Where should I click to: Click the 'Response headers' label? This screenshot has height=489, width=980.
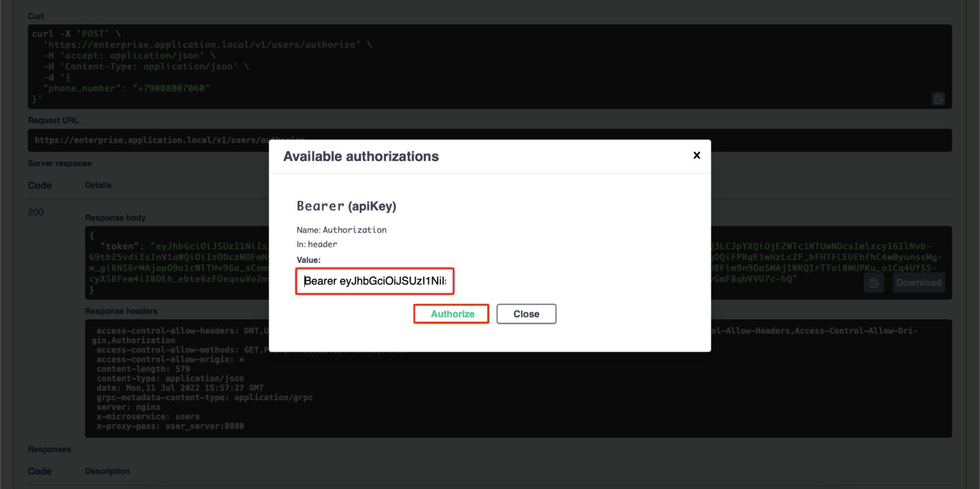pyautogui.click(x=121, y=311)
